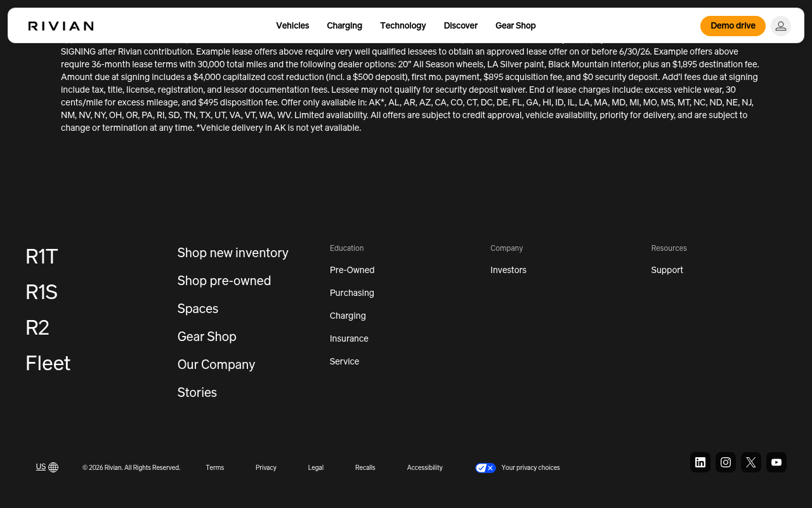Click the Rivian logo
The width and height of the screenshot is (812, 508).
61,26
